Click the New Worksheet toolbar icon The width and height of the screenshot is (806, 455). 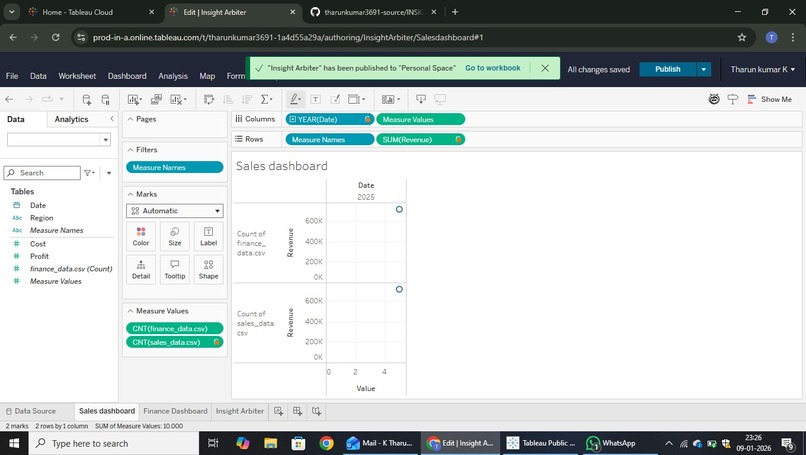point(134,99)
